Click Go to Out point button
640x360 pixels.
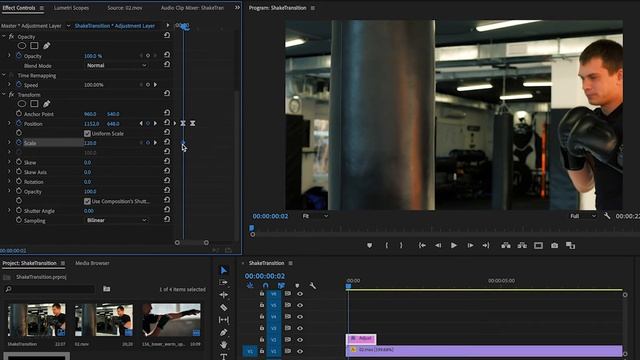(486, 245)
